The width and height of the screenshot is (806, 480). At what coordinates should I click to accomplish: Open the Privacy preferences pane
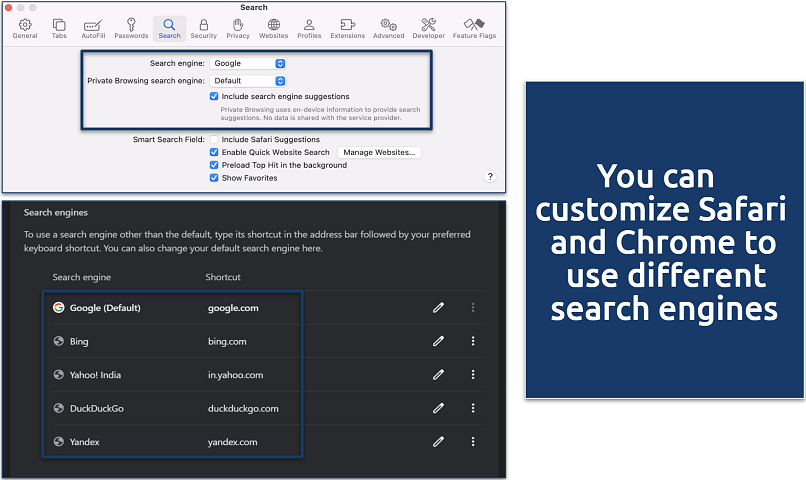pyautogui.click(x=238, y=29)
